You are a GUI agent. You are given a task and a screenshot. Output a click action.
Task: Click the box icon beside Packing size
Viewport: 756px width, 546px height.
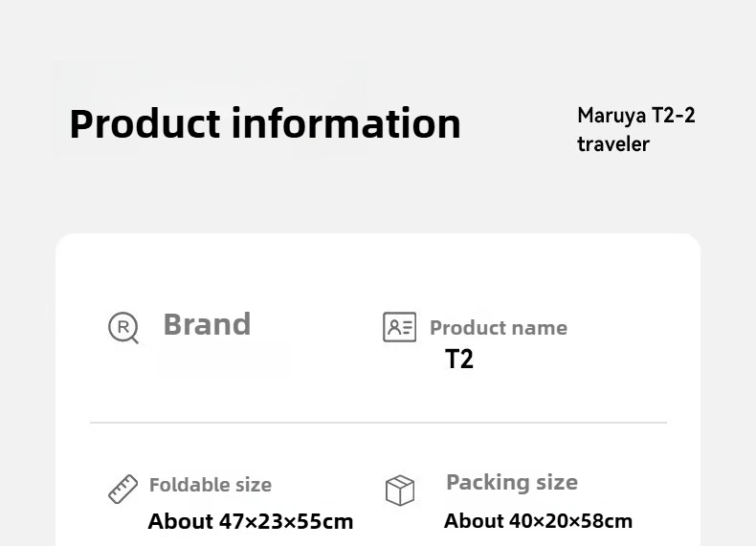pos(400,491)
